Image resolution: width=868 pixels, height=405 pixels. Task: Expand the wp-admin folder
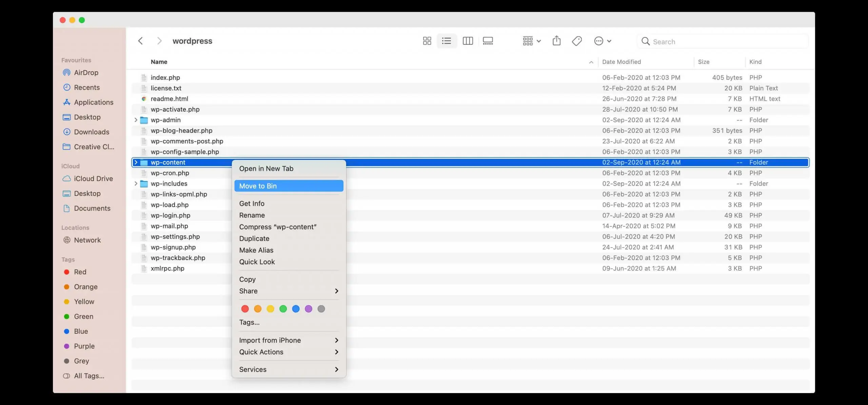(x=136, y=120)
